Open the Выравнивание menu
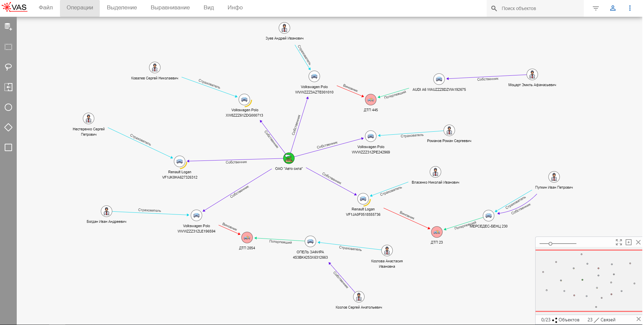 coord(170,7)
